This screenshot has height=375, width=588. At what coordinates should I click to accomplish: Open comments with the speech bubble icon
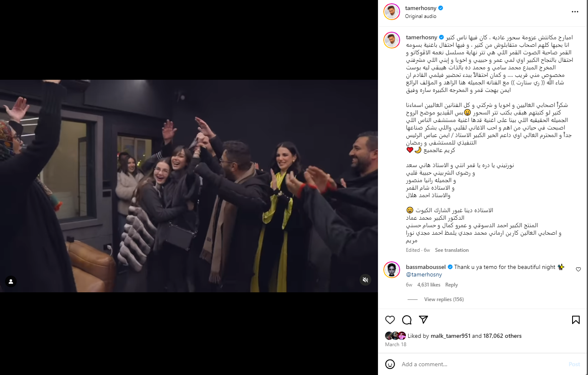(x=407, y=320)
